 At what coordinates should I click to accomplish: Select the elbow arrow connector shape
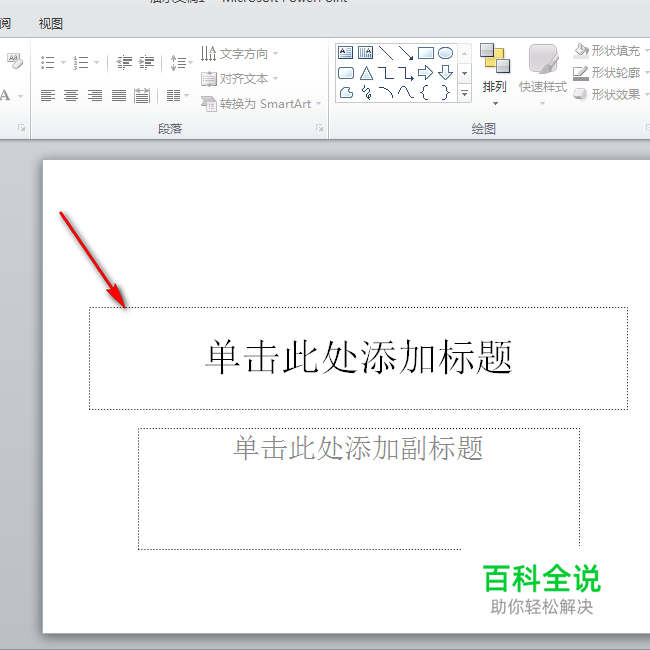click(406, 73)
